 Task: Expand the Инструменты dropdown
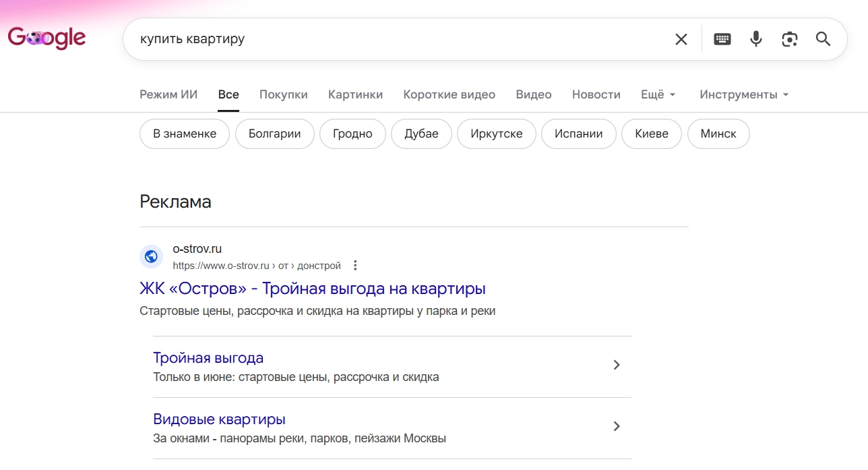[744, 94]
